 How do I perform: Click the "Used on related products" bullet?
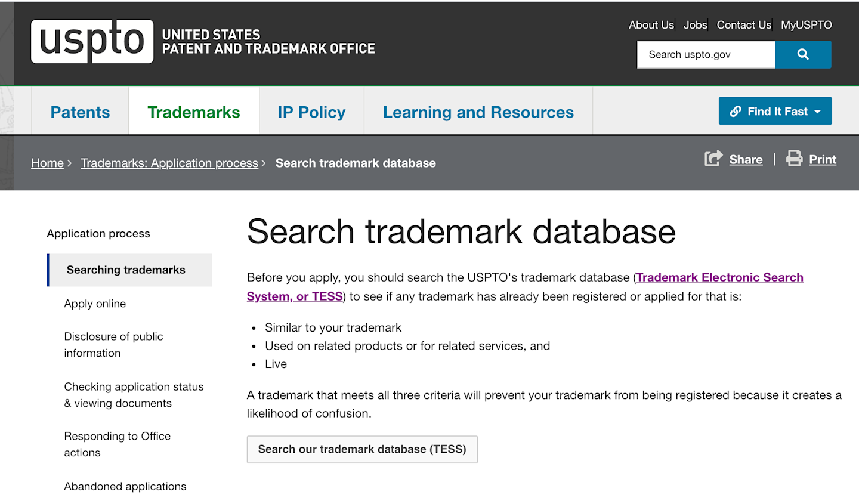coord(407,346)
